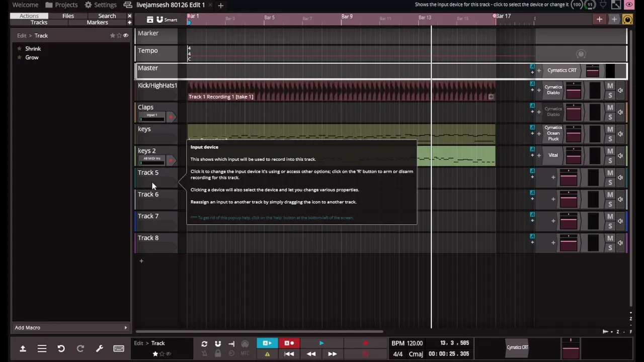This screenshot has height=362, width=644.
Task: Toggle the Smart snapping magnet
Action: [159, 20]
